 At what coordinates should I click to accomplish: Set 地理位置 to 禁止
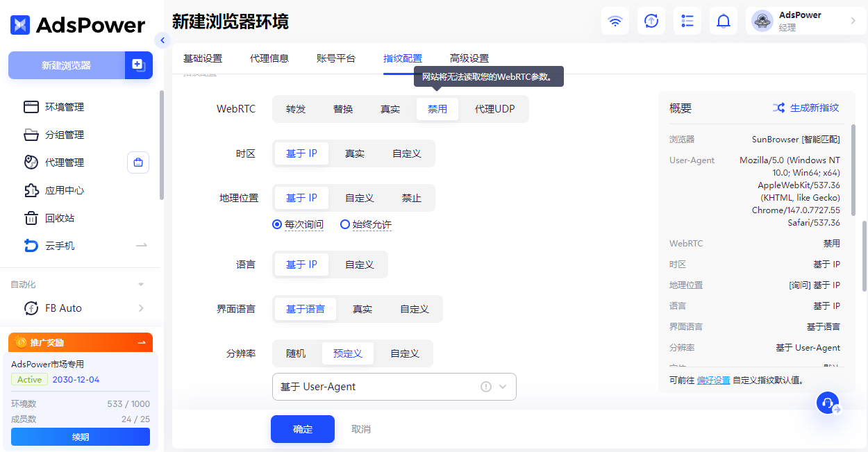tap(412, 198)
